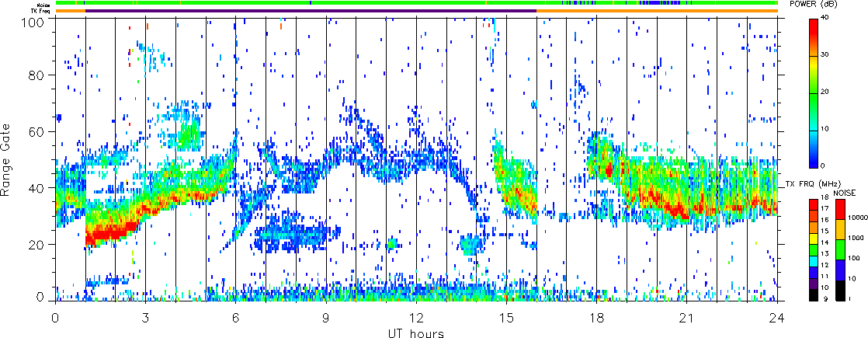Screen dimensions: 868x338
Task: Click the yellow swatch in the TX FRQ legend
Action: coord(814,239)
